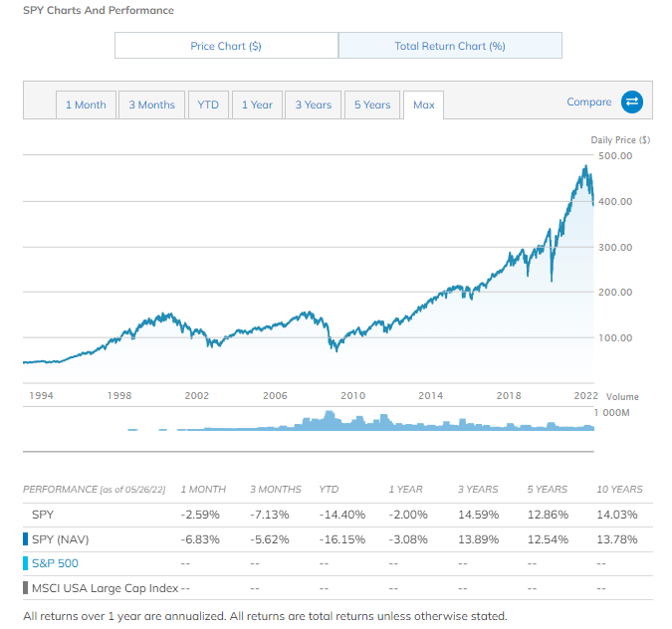This screenshot has width=672, height=629.
Task: Click the 2022 year axis label
Action: (x=585, y=396)
